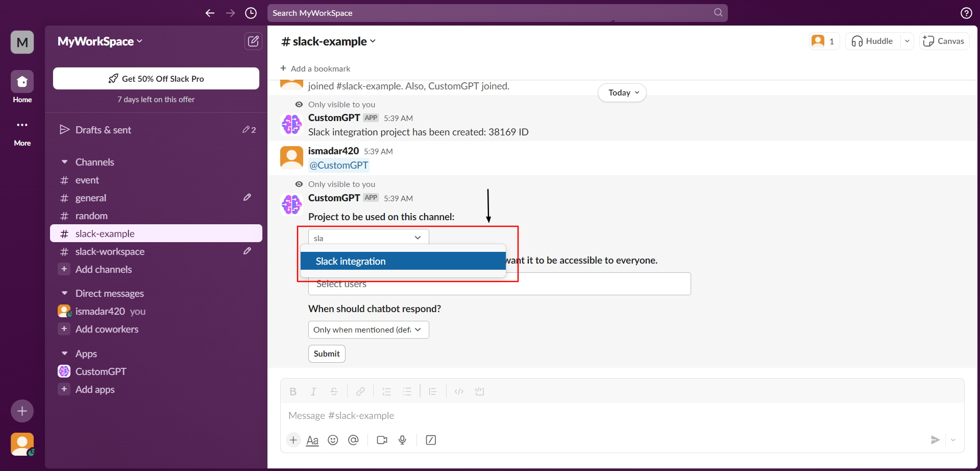The image size is (980, 471).
Task: Click the ismadar420 message author name
Action: (334, 151)
